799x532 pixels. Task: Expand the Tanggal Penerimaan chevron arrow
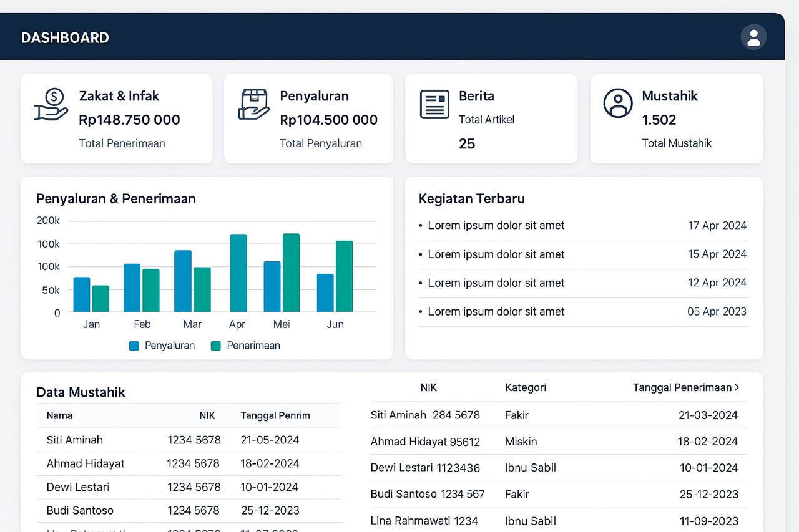click(x=737, y=387)
